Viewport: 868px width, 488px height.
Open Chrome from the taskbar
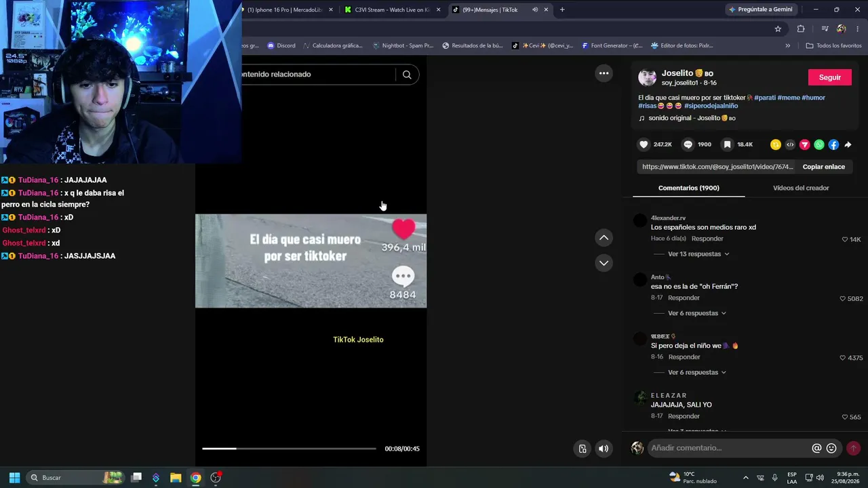(x=195, y=477)
